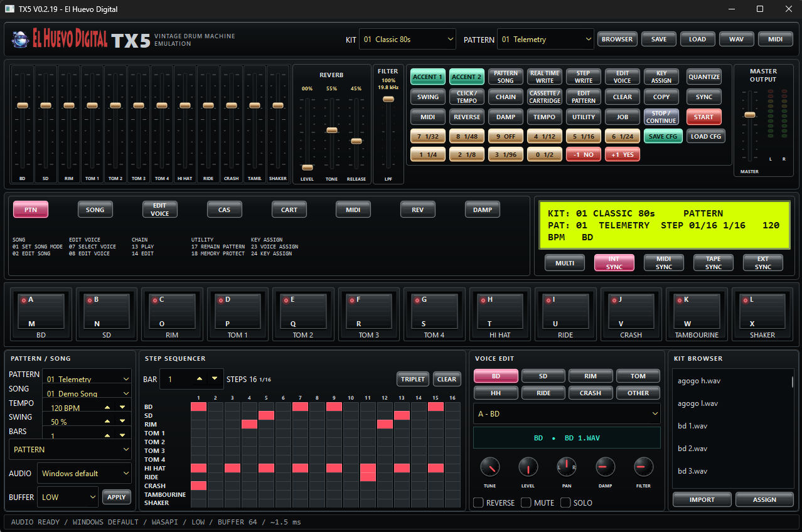
Task: Hit the RIM drum pad C
Action: [x=172, y=310]
